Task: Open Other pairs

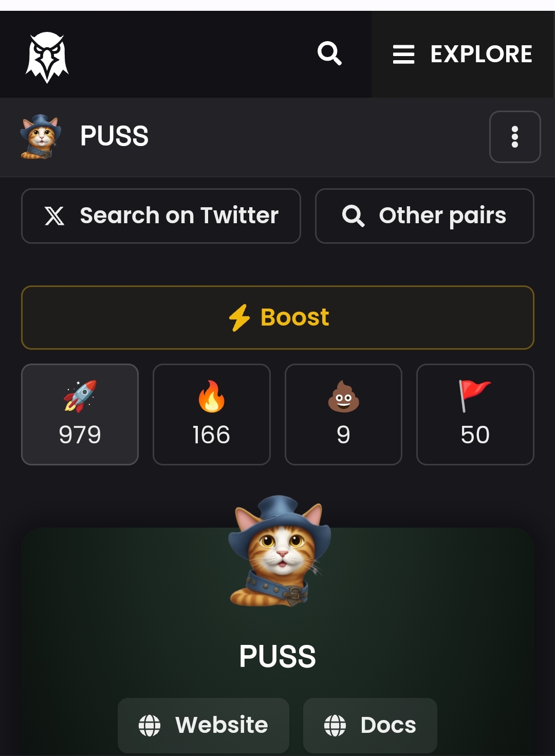Action: (424, 216)
